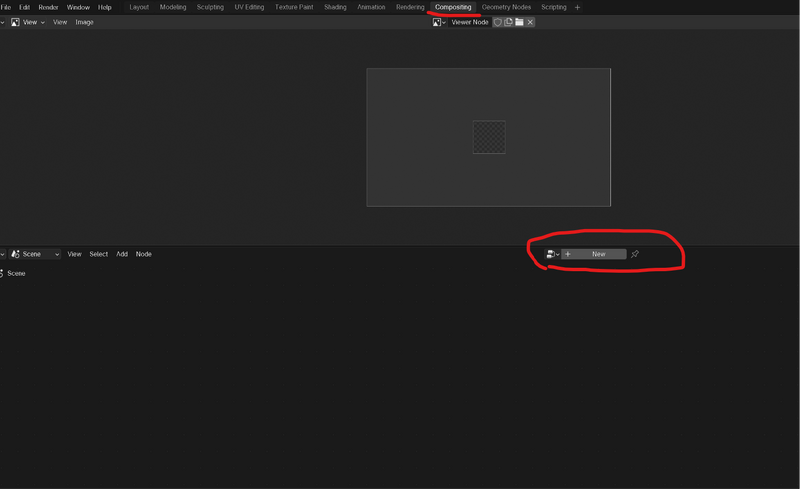Switch to the Modeling workspace tab
Viewport: 800px width, 489px height.
click(x=173, y=7)
